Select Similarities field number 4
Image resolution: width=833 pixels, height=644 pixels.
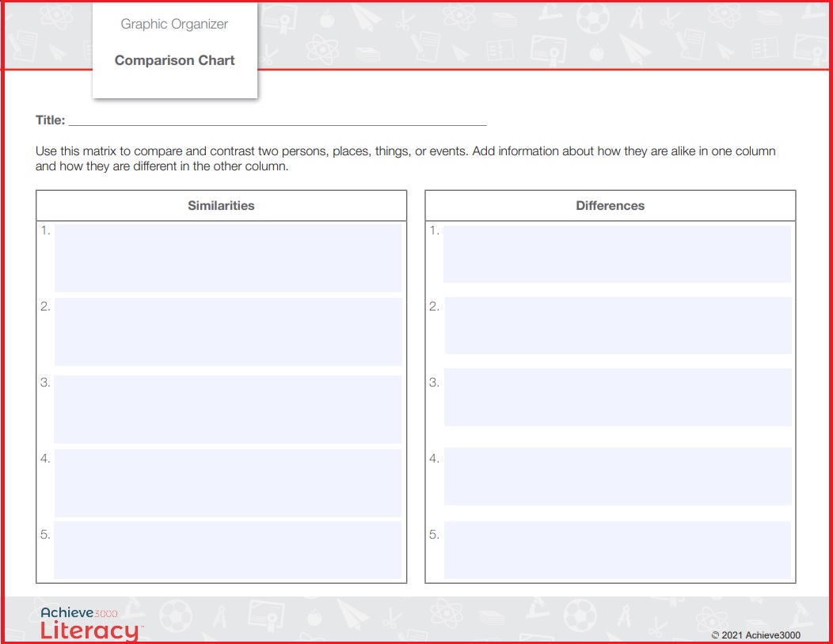228,483
